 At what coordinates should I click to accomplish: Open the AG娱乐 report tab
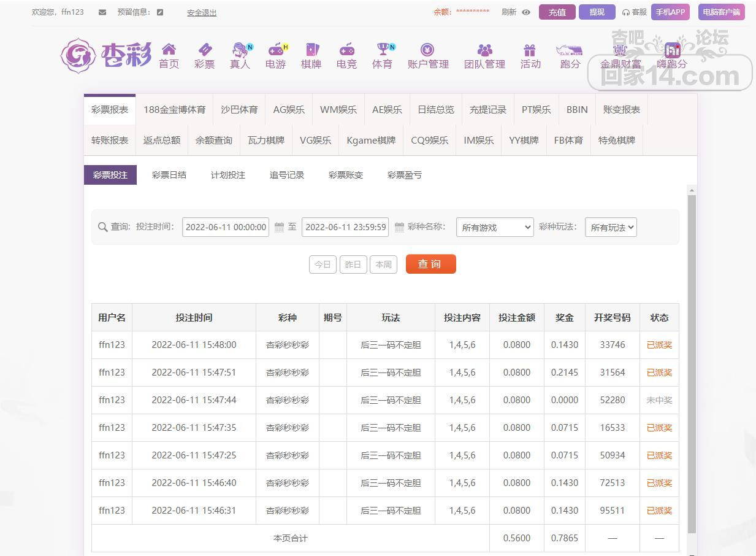click(x=289, y=110)
